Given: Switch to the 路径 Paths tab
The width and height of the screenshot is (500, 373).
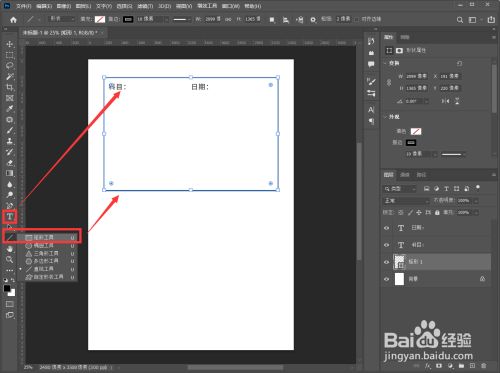Looking at the screenshot, I should click(421, 175).
